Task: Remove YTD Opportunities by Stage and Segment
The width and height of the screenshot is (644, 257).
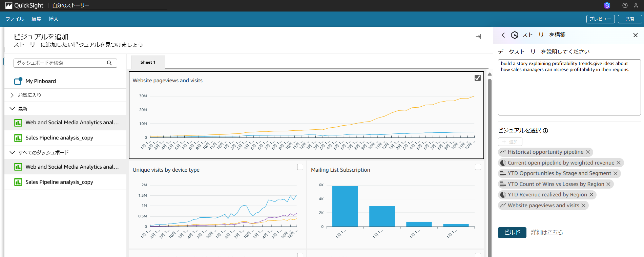Action: 616,173
